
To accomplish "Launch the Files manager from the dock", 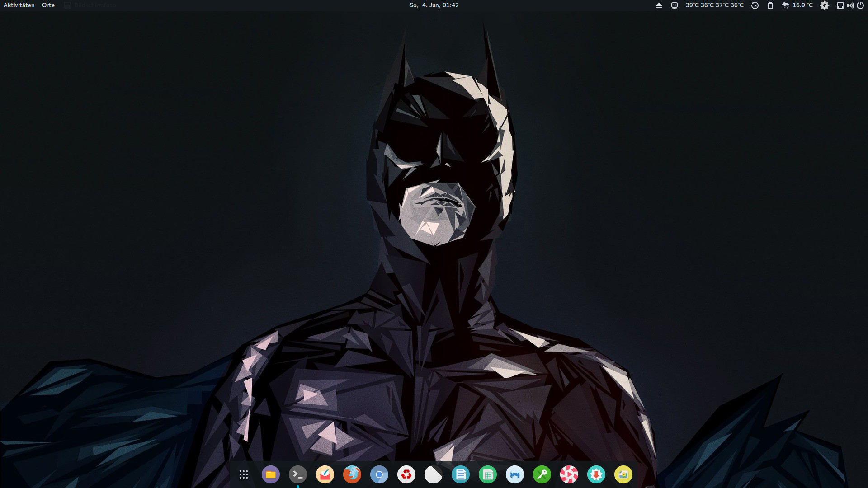I will pos(270,474).
